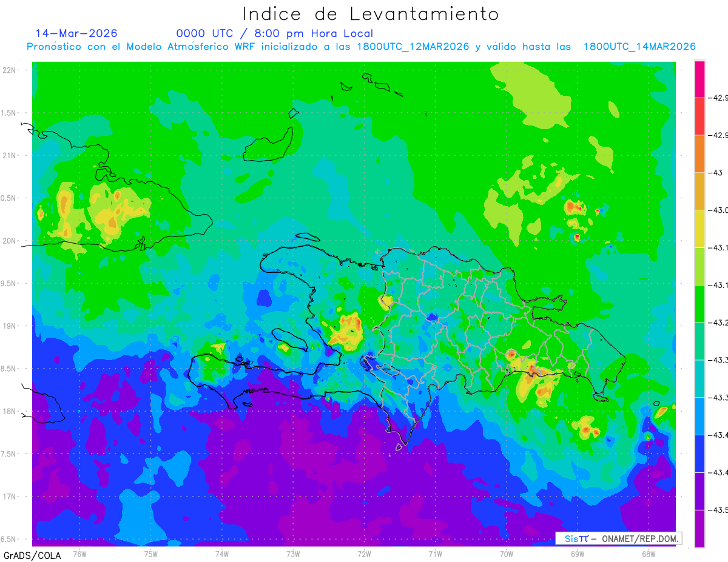Click the 'ONAMET/REP.DOM.' label box
The height and width of the screenshot is (562, 728).
(618, 538)
